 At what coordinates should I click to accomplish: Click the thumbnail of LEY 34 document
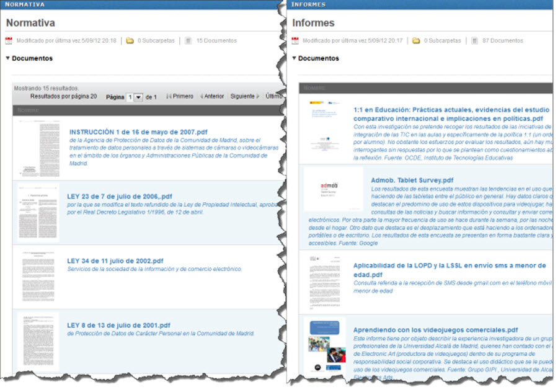coord(38,277)
